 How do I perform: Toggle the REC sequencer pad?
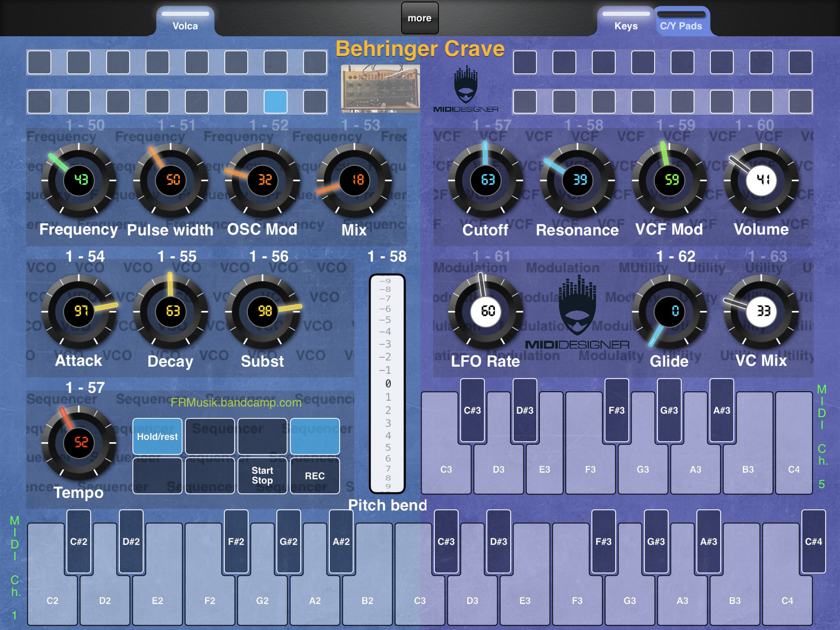pyautogui.click(x=315, y=476)
